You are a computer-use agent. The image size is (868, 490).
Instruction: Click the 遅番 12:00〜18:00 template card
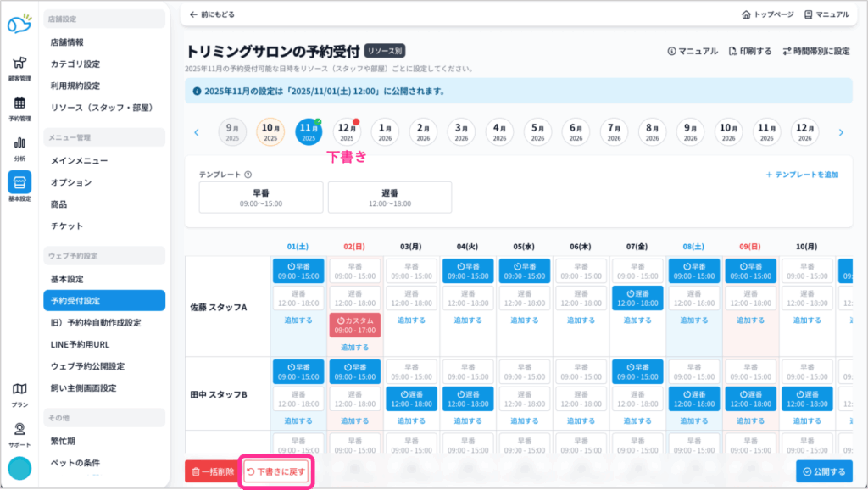point(390,198)
